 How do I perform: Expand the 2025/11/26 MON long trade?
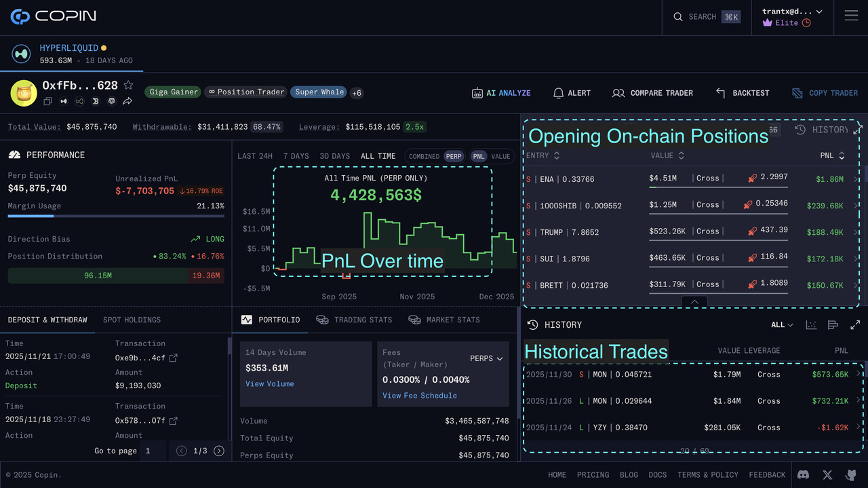693,401
